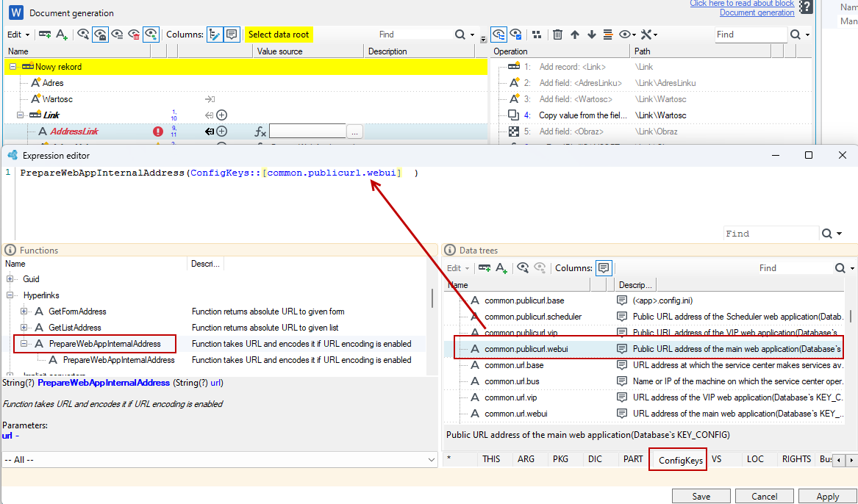
Task: Click the orange-lined list icon in operations toolbar
Action: click(x=607, y=35)
